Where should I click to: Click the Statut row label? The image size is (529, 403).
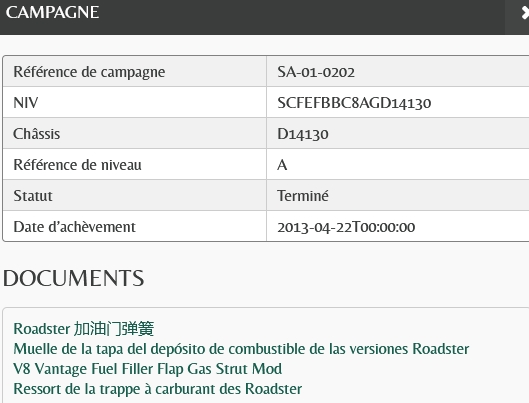click(33, 196)
